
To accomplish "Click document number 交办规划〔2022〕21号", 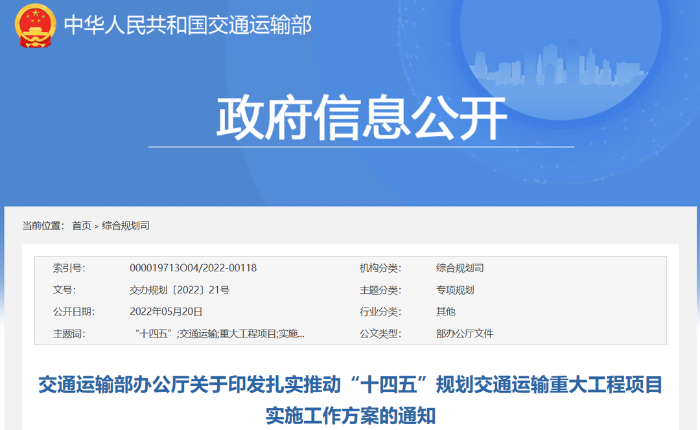I will click(179, 290).
